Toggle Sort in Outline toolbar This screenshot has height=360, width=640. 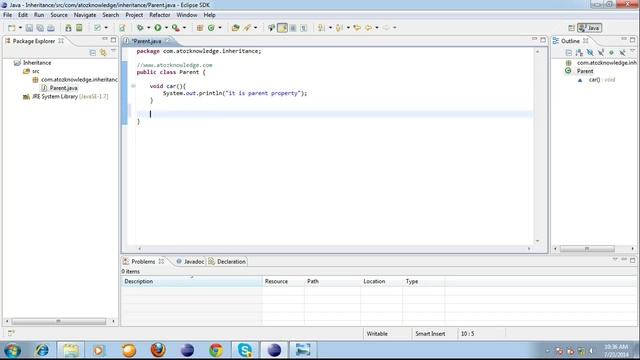click(x=579, y=53)
